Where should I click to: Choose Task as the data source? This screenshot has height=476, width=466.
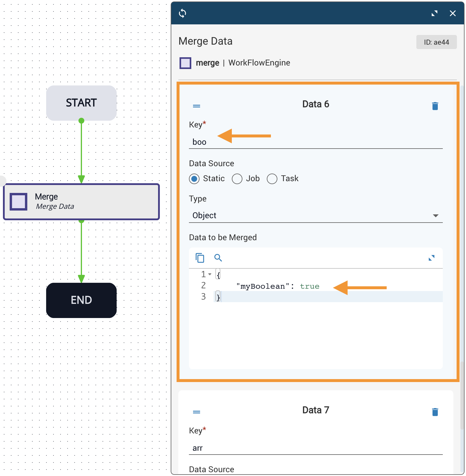click(x=272, y=179)
